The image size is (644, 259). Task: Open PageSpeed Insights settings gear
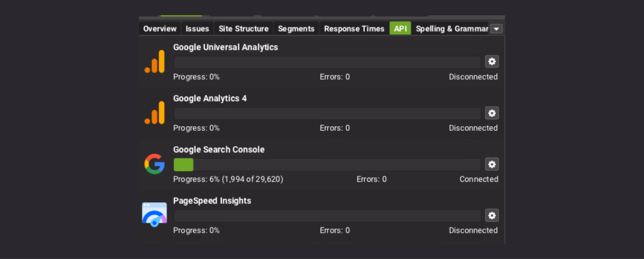coord(492,216)
